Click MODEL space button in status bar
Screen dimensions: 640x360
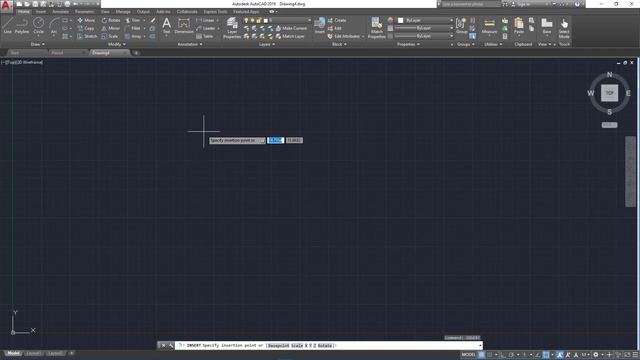(469, 355)
